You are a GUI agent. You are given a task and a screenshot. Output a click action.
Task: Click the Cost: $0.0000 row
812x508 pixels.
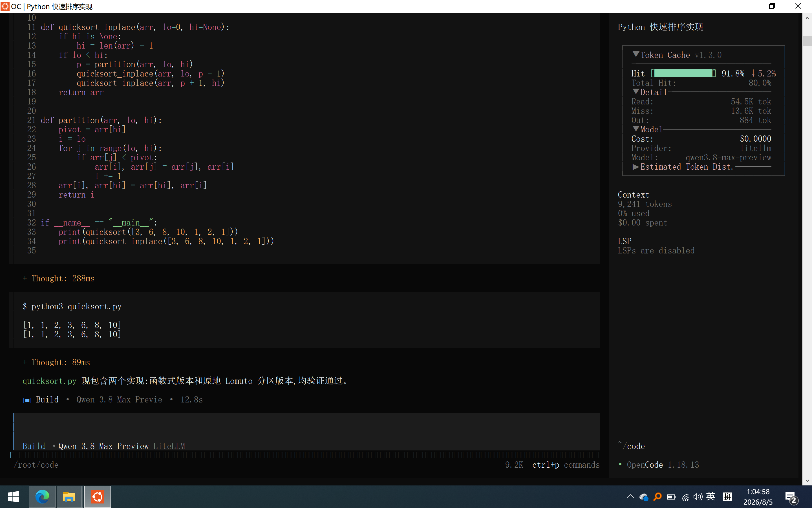[x=701, y=139]
